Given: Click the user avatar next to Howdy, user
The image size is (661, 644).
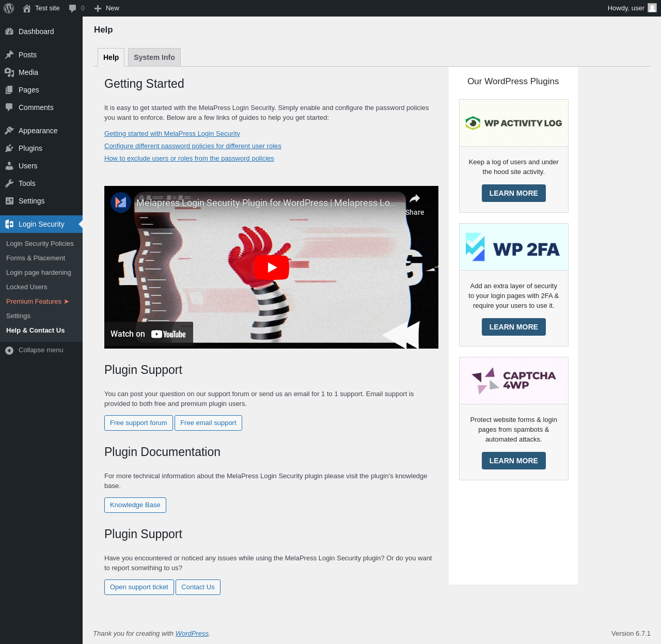Looking at the screenshot, I should tap(652, 8).
